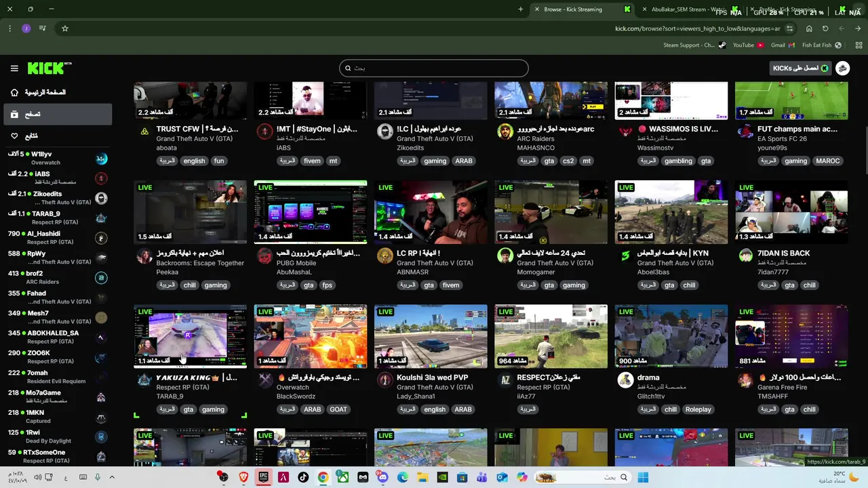Select the english tag under TRUST CFW
This screenshot has width=868, height=488.
(x=194, y=161)
